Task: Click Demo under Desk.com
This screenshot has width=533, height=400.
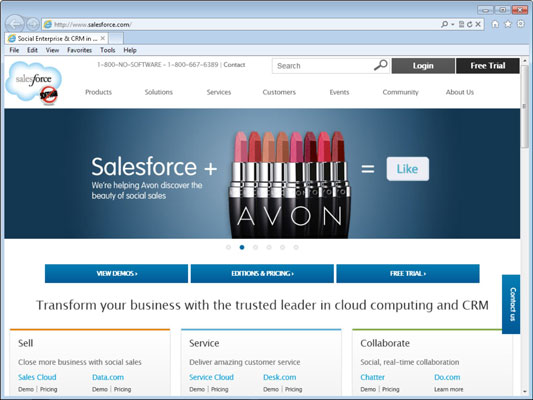Action: (x=271, y=389)
